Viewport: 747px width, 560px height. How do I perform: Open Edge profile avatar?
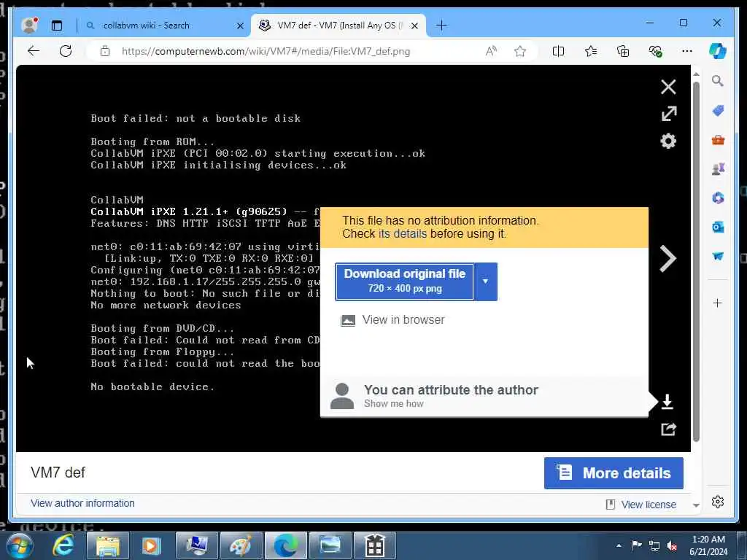29,26
